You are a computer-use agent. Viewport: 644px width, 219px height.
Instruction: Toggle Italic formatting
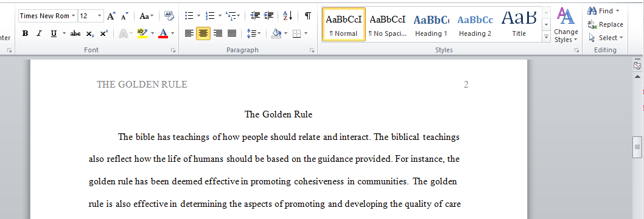pyautogui.click(x=39, y=33)
